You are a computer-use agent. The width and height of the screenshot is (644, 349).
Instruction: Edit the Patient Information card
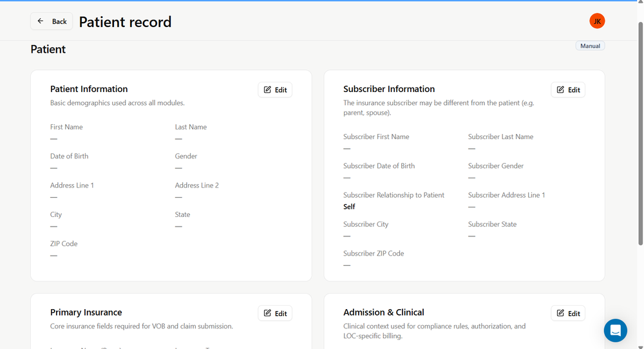pos(275,90)
